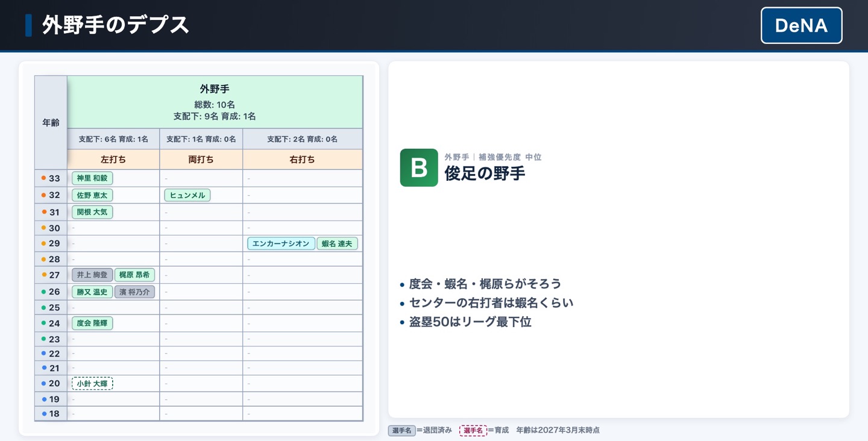Select player chip 関根 大気
Image resolution: width=868 pixels, height=441 pixels.
[92, 212]
